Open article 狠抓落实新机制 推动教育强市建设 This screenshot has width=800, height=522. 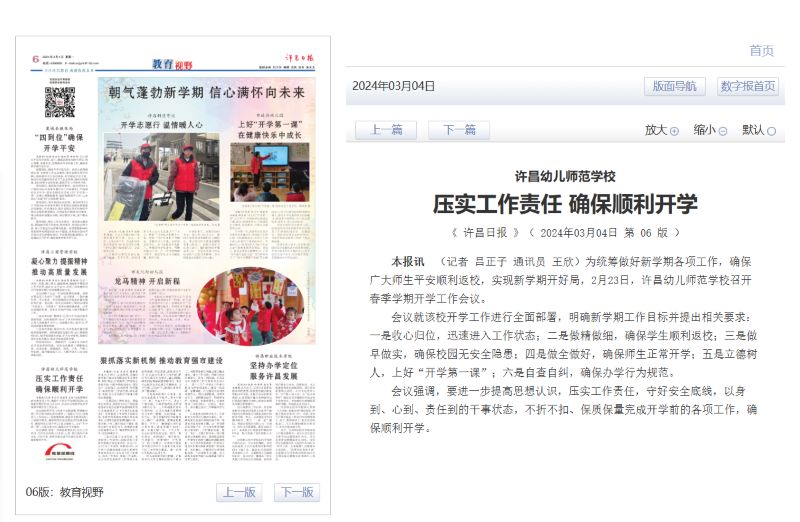pos(161,360)
